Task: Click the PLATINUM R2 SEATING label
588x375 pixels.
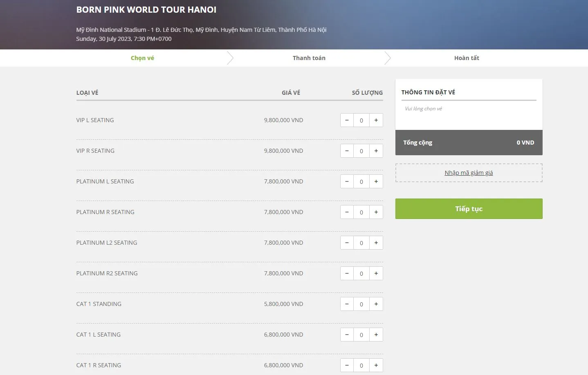Action: point(107,273)
